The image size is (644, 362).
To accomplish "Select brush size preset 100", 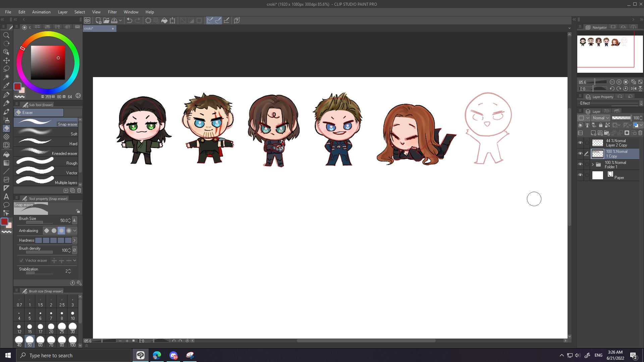I will [x=72, y=341].
